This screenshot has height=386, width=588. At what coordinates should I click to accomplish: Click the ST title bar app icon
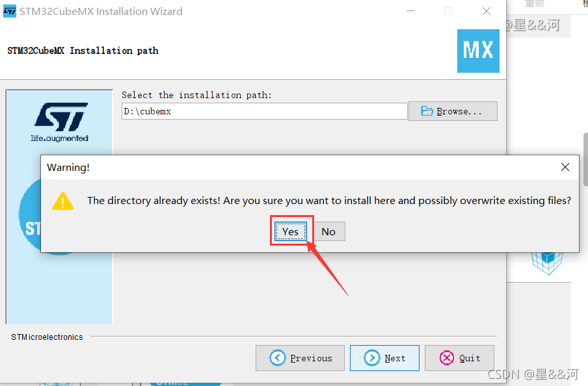point(9,11)
